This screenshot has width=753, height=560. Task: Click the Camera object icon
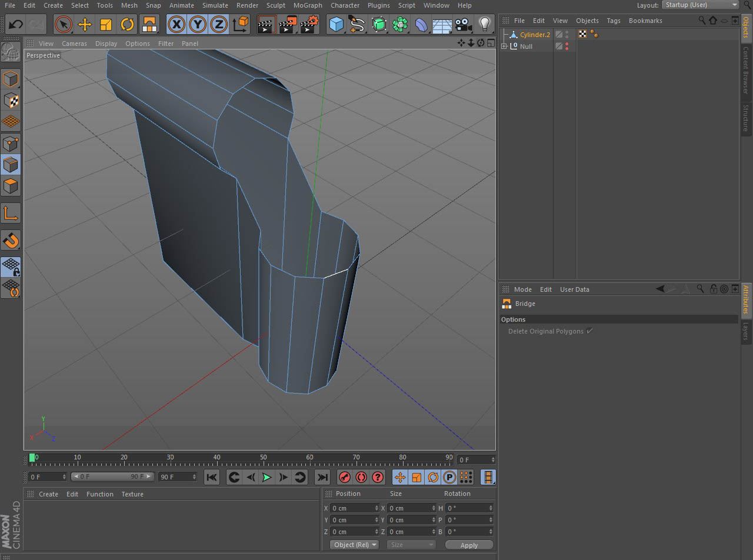tap(464, 24)
